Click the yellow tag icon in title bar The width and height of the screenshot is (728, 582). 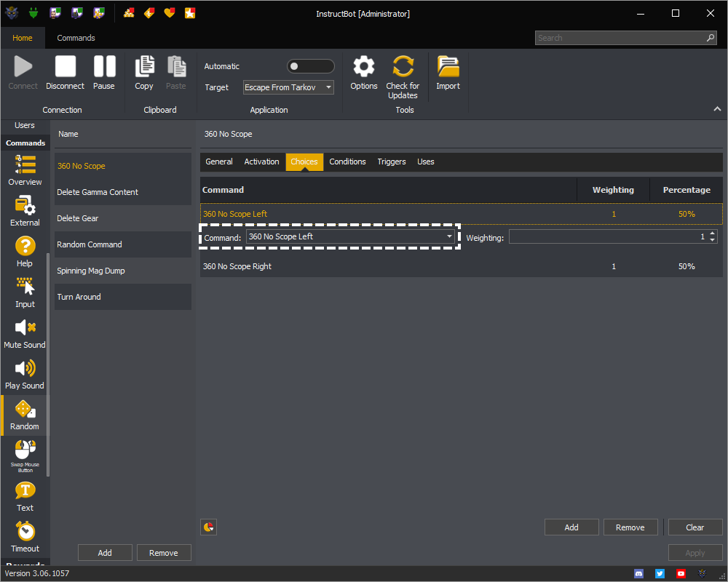[x=149, y=13]
